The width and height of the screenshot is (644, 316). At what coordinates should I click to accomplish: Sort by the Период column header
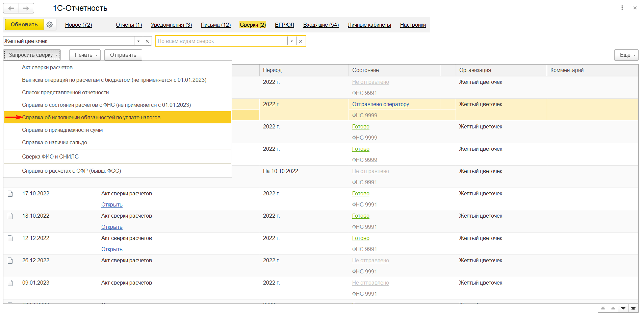(304, 70)
